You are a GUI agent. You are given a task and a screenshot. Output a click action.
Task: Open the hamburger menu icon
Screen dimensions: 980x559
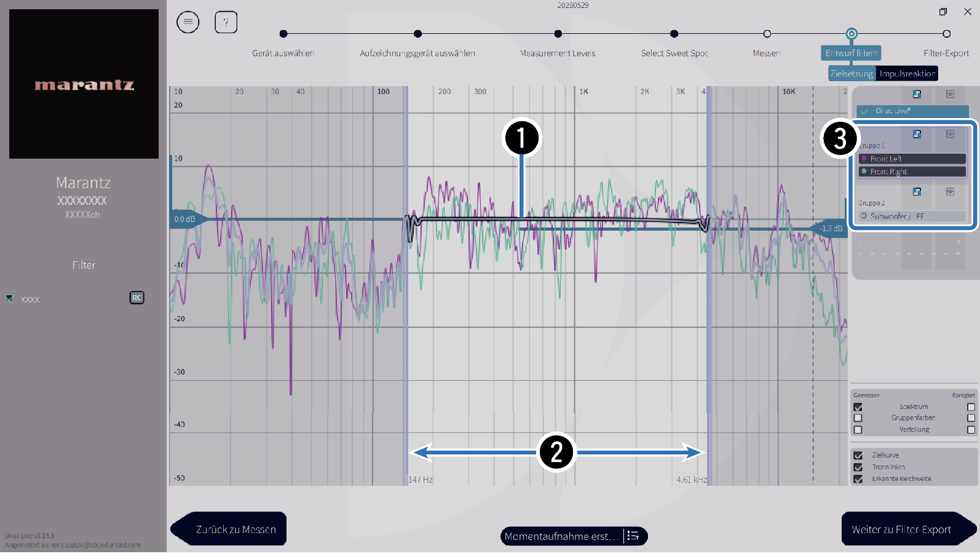(x=188, y=22)
